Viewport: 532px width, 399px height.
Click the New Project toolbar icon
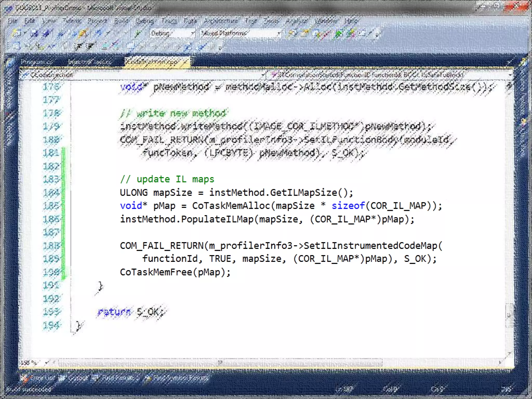coord(17,33)
